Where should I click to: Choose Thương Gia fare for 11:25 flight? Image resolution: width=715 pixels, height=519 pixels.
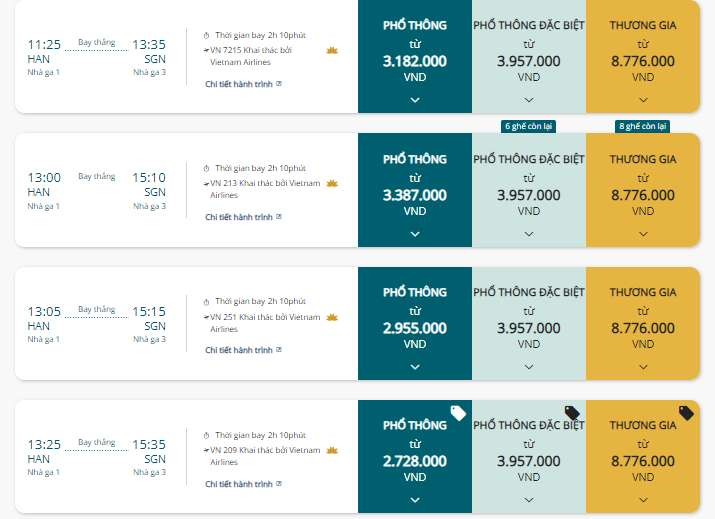tap(643, 56)
